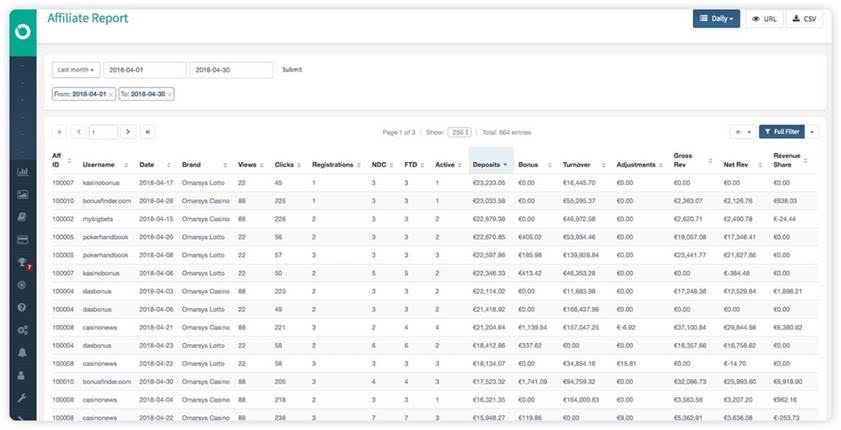Sort by the Username column header

(105, 165)
